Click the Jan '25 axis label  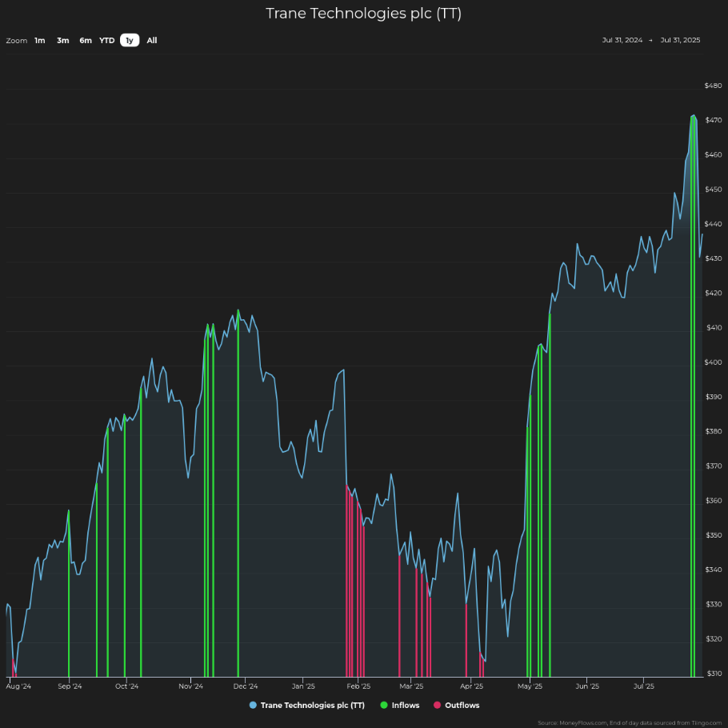303,686
